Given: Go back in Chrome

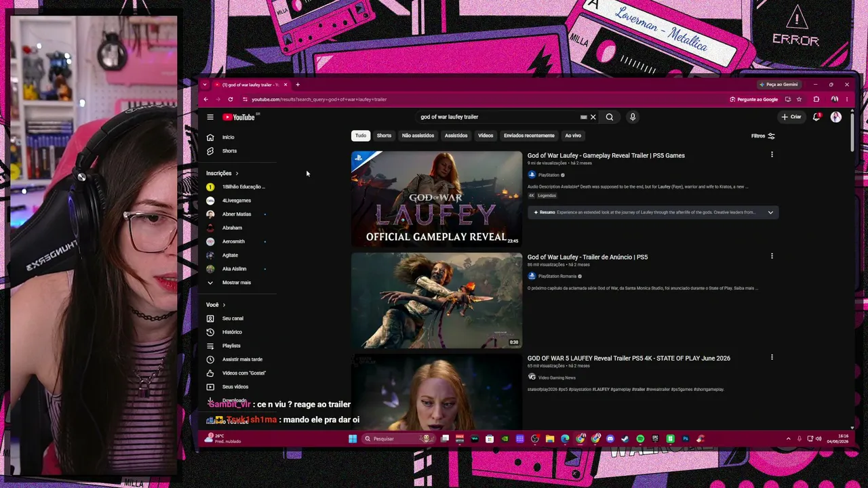Looking at the screenshot, I should click(x=206, y=100).
